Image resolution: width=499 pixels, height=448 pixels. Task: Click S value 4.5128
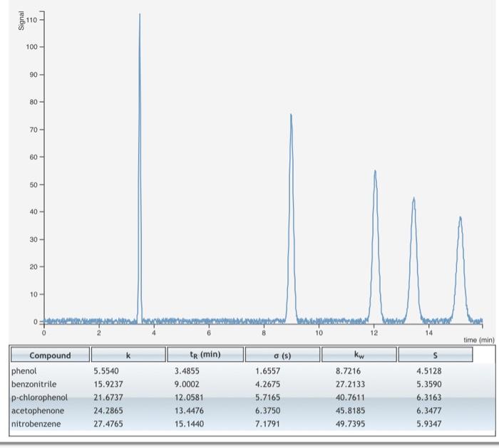pyautogui.click(x=429, y=371)
